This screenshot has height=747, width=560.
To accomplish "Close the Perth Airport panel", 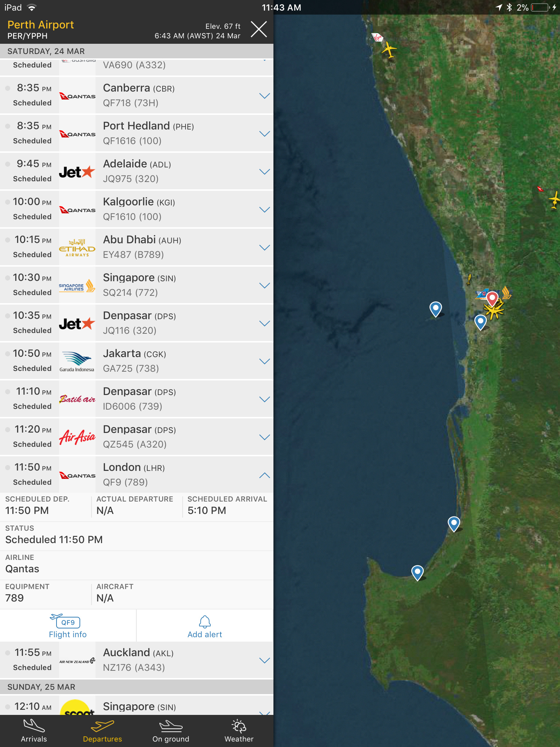I will [x=259, y=29].
